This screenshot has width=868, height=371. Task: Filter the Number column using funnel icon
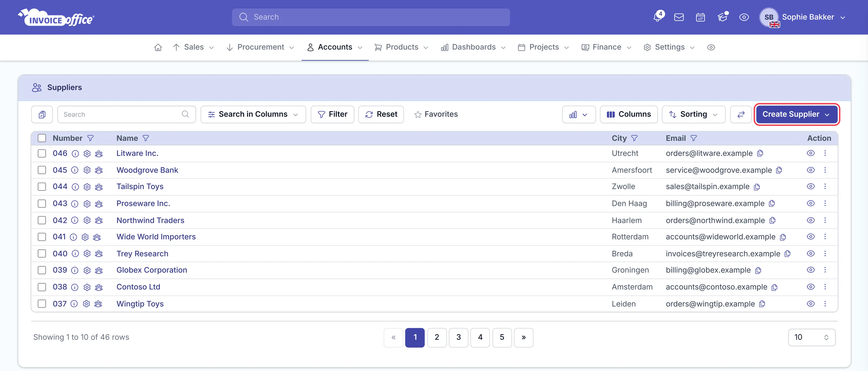coord(90,138)
